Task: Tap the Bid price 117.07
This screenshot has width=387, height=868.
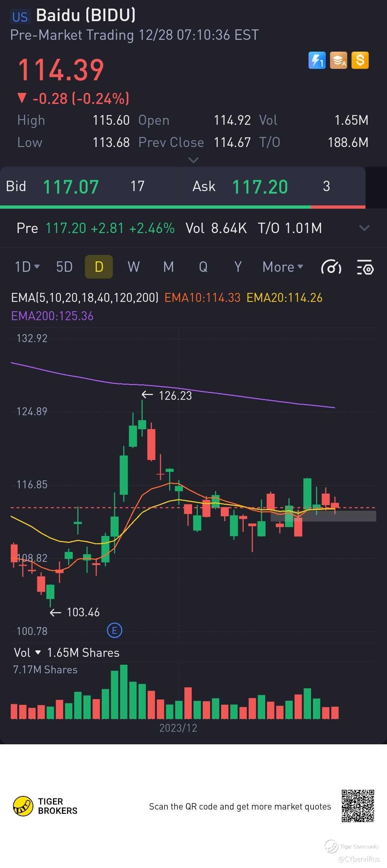Action: pyautogui.click(x=71, y=187)
